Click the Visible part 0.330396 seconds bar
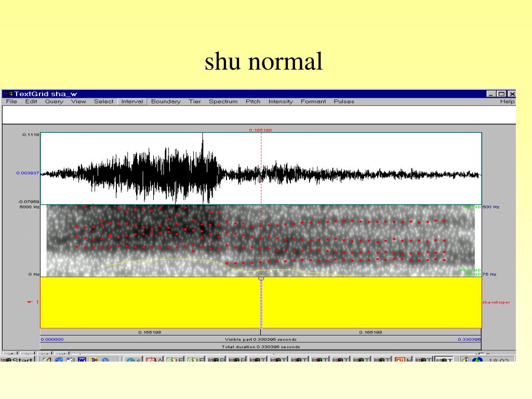Screen dimensions: 532x399 (x=261, y=339)
